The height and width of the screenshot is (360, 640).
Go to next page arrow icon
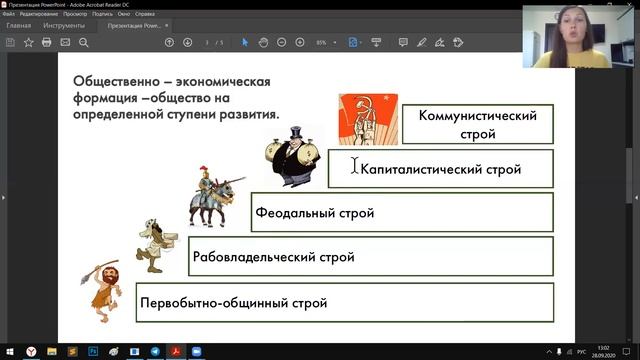(x=188, y=42)
